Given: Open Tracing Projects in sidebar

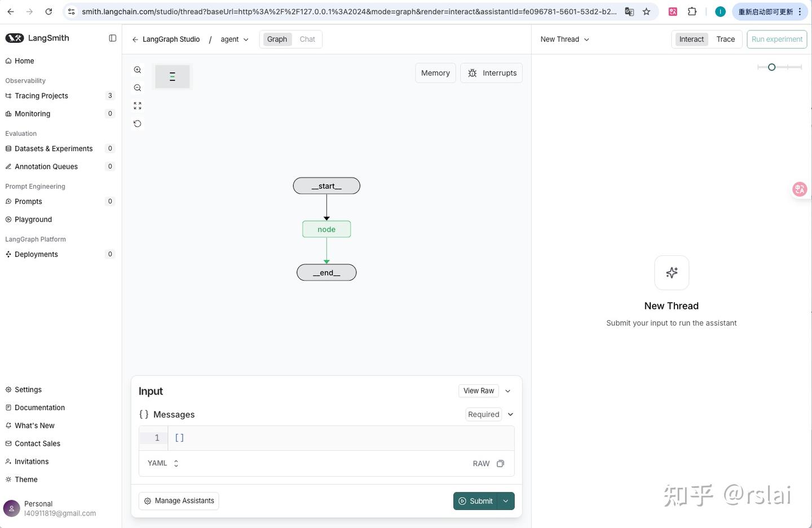Looking at the screenshot, I should point(42,96).
